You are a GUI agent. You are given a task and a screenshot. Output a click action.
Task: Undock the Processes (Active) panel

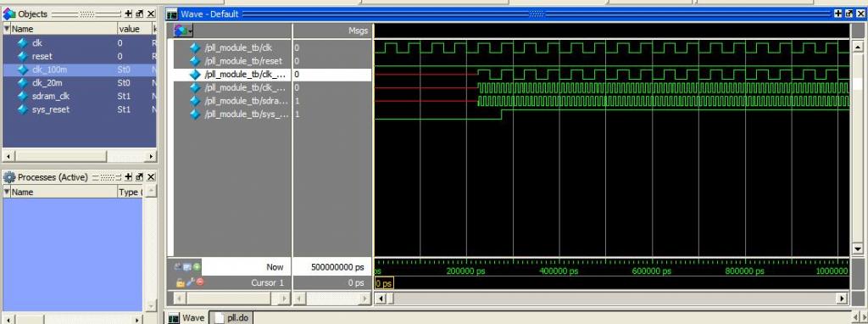[140, 176]
